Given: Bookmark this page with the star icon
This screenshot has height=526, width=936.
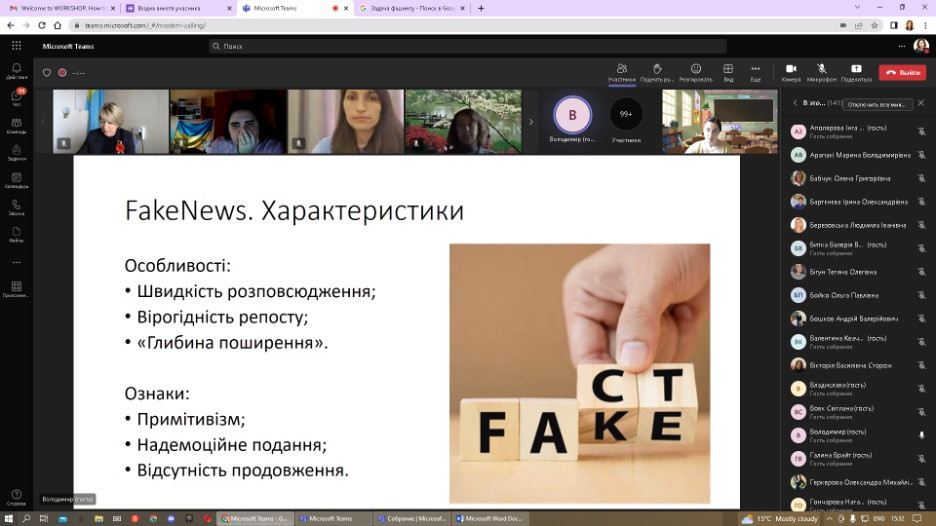Looking at the screenshot, I should (x=875, y=25).
